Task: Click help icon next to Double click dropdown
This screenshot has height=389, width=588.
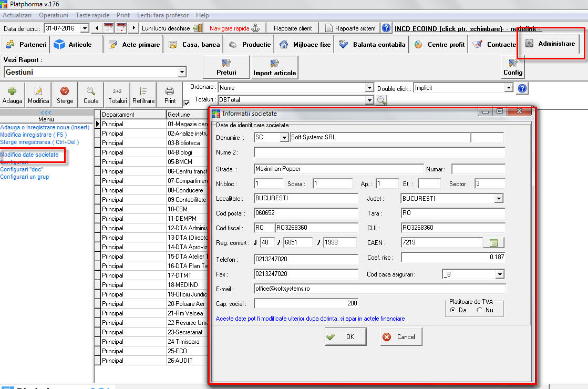Action: pos(522,88)
